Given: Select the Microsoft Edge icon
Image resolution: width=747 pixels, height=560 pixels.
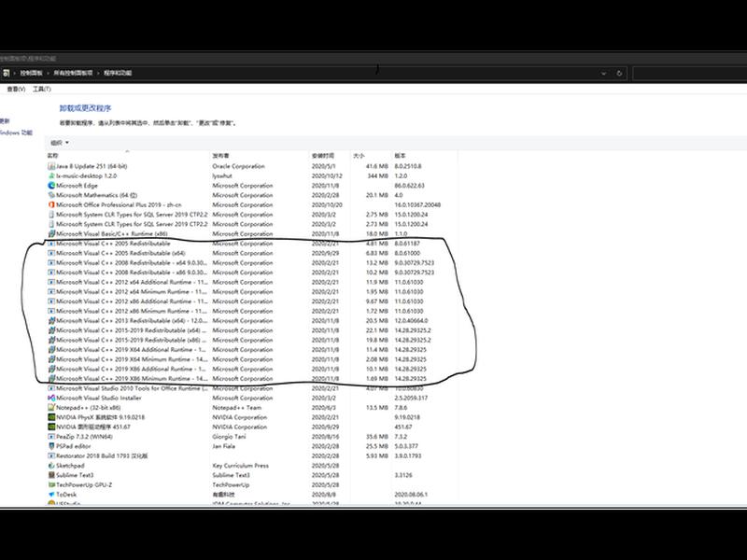Looking at the screenshot, I should click(x=51, y=186).
